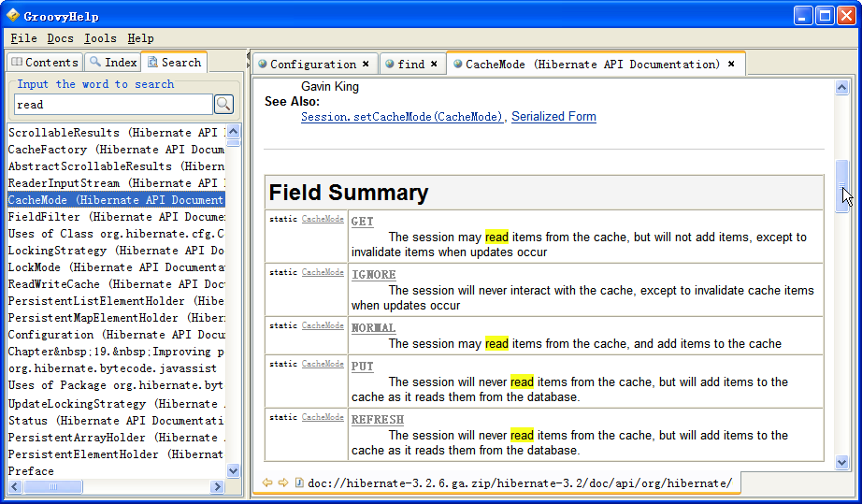862x504 pixels.
Task: Go back using the left arrow icon
Action: pyautogui.click(x=267, y=482)
